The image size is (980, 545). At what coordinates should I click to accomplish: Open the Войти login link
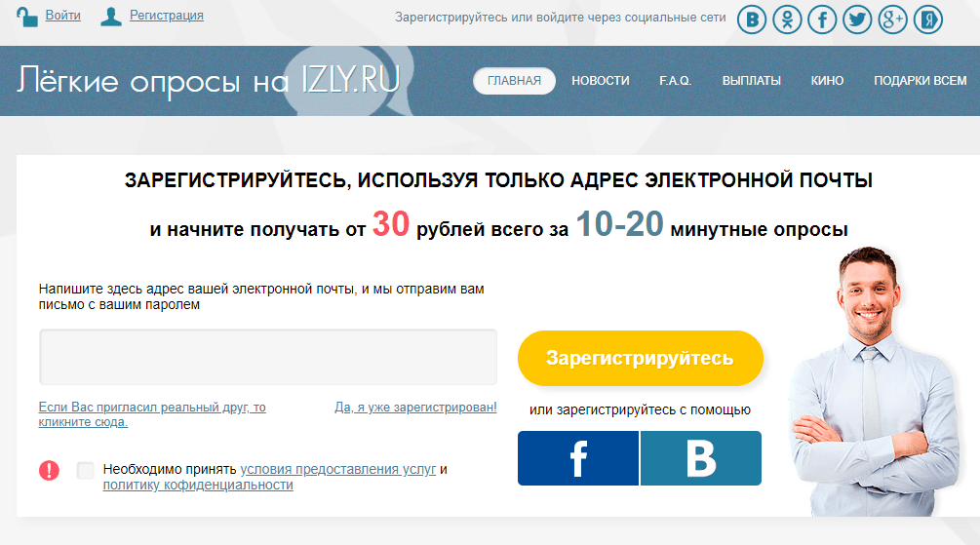(x=63, y=16)
